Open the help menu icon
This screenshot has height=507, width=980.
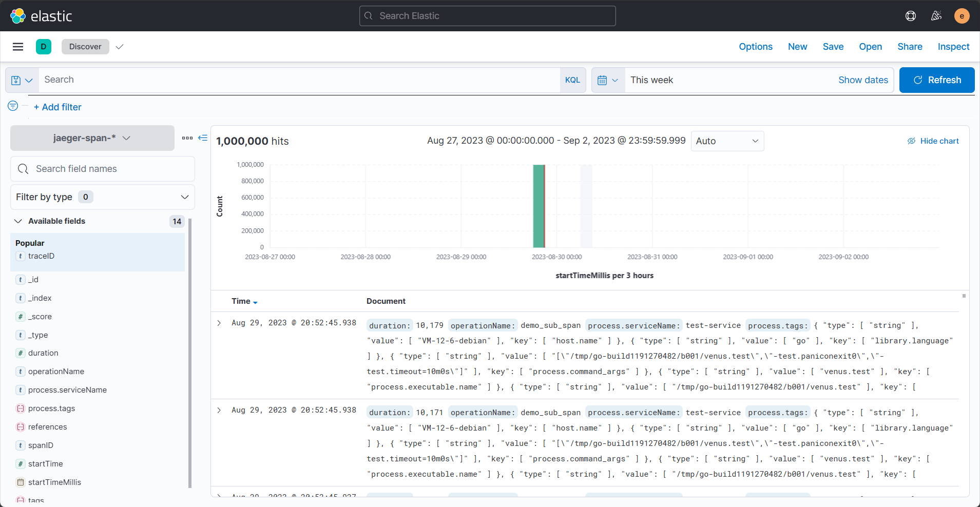[911, 16]
